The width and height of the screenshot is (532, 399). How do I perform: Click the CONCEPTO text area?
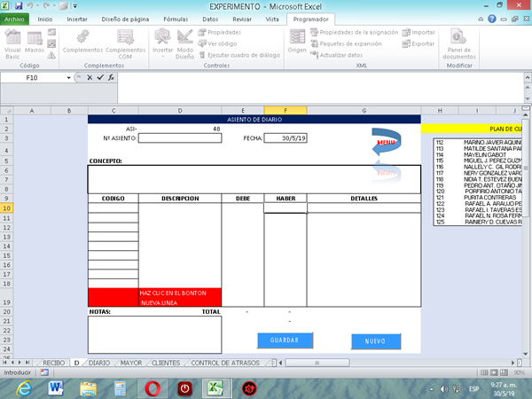(254, 179)
